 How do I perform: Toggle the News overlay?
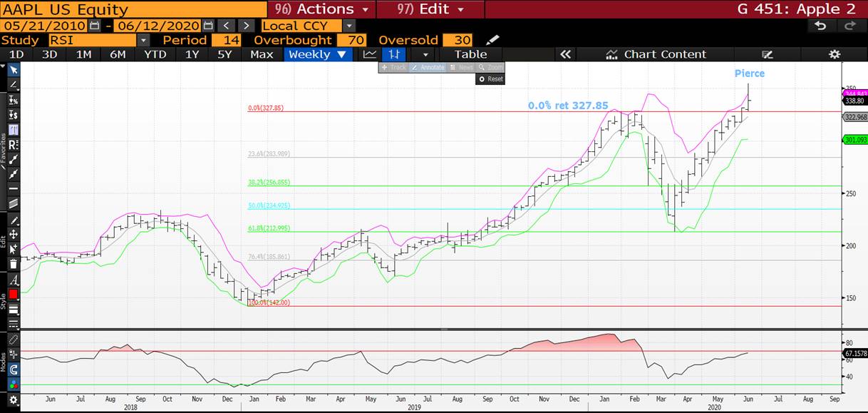462,67
